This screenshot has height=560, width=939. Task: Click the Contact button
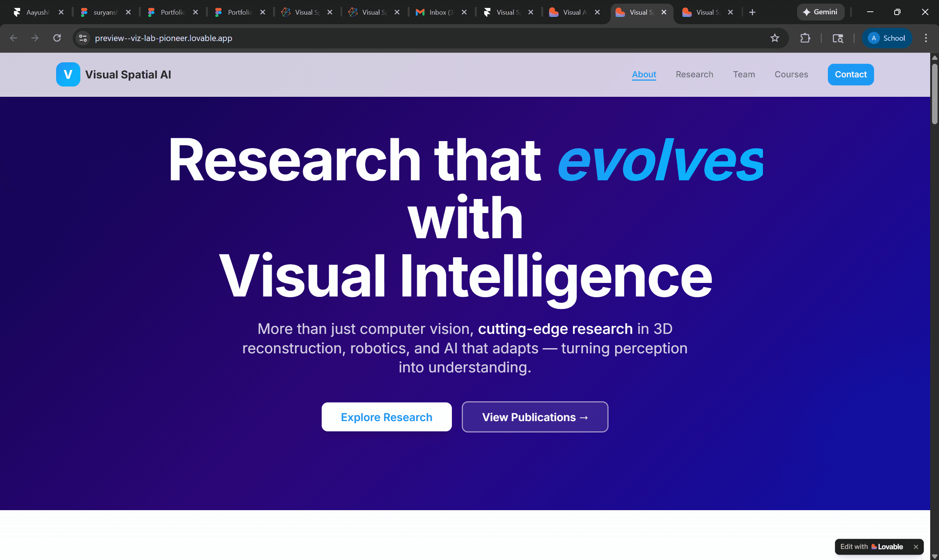(850, 74)
